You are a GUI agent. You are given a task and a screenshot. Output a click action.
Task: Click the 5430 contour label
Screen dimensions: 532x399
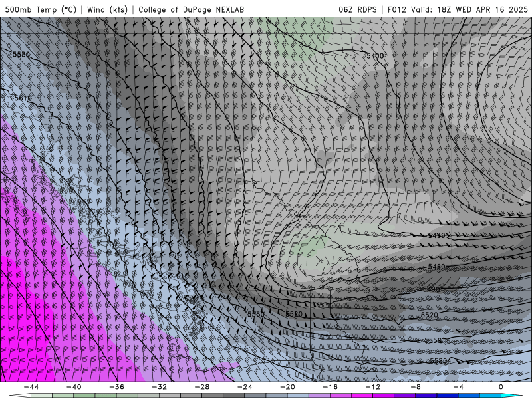pos(436,235)
